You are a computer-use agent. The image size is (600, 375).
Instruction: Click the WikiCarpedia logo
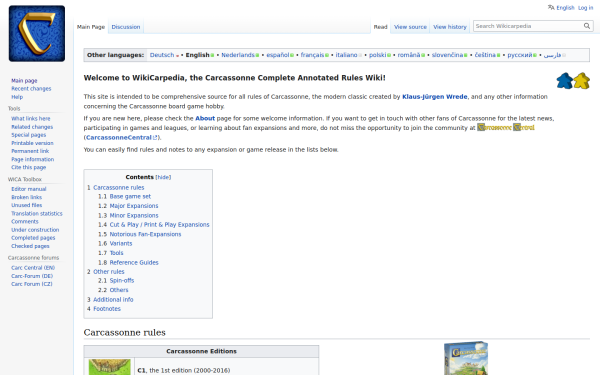point(37,33)
